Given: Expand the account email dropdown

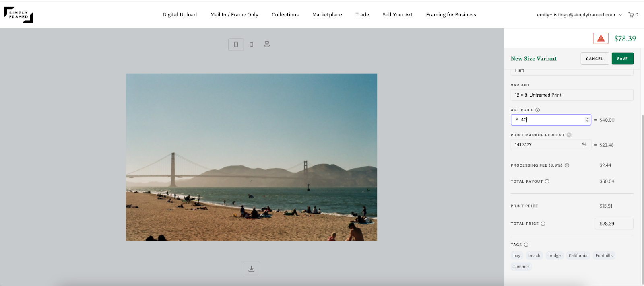Looking at the screenshot, I should (620, 15).
